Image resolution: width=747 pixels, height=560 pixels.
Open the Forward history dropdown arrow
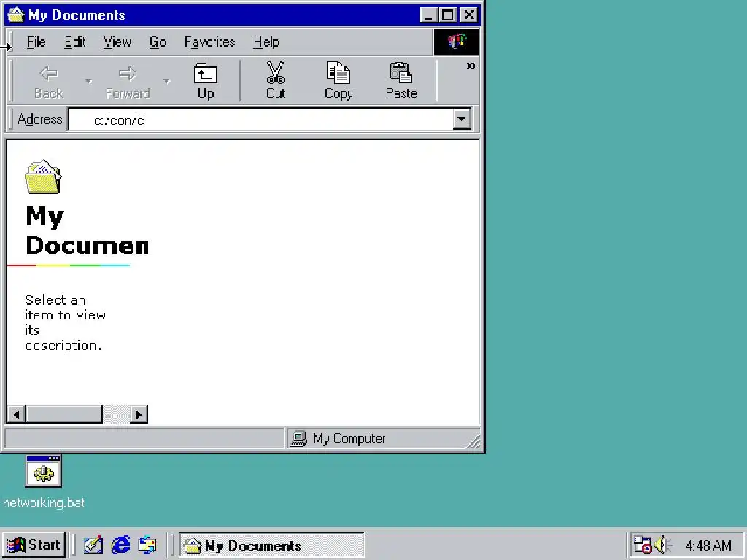pyautogui.click(x=167, y=82)
